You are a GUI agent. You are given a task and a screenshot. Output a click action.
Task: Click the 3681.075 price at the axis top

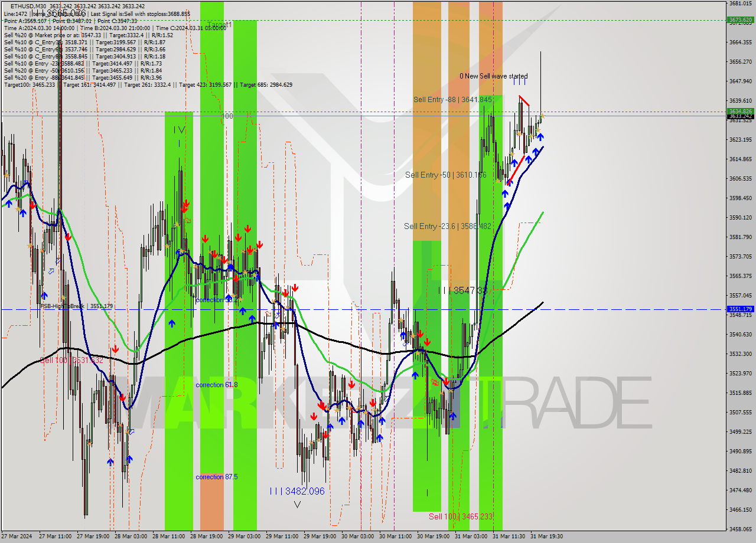click(x=740, y=3)
